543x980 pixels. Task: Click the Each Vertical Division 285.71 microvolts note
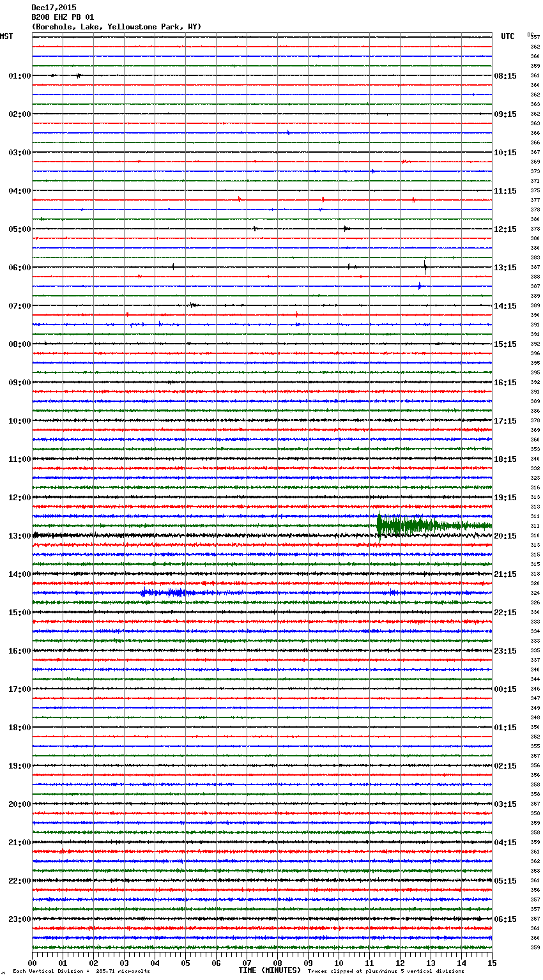(81, 972)
